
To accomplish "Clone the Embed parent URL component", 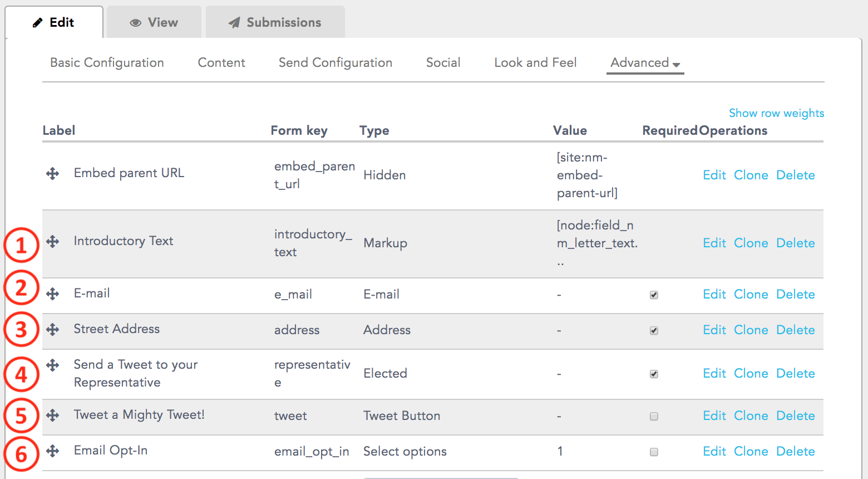I will tap(751, 175).
